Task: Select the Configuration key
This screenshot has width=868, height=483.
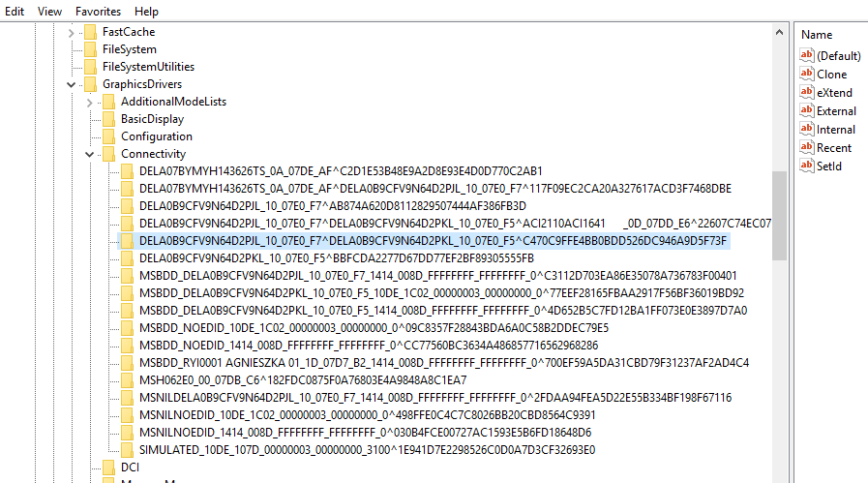Action: pos(157,136)
